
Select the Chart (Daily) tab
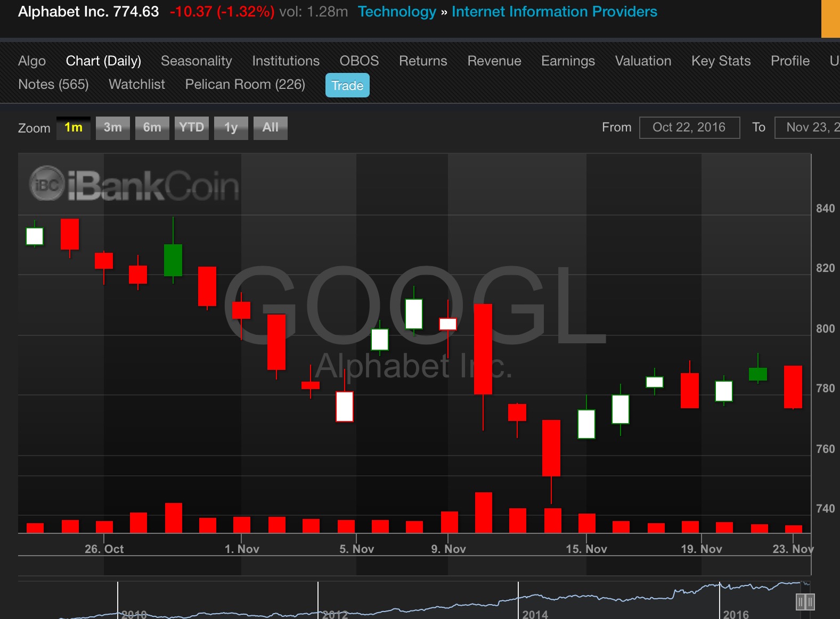(103, 61)
